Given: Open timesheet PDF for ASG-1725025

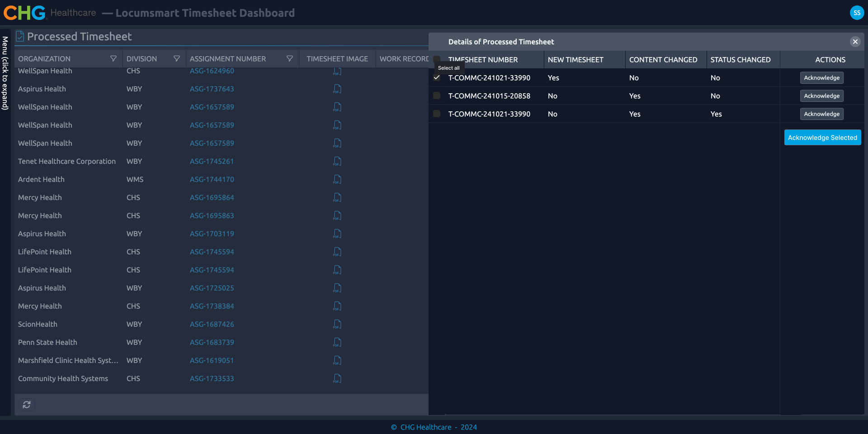Looking at the screenshot, I should 337,288.
